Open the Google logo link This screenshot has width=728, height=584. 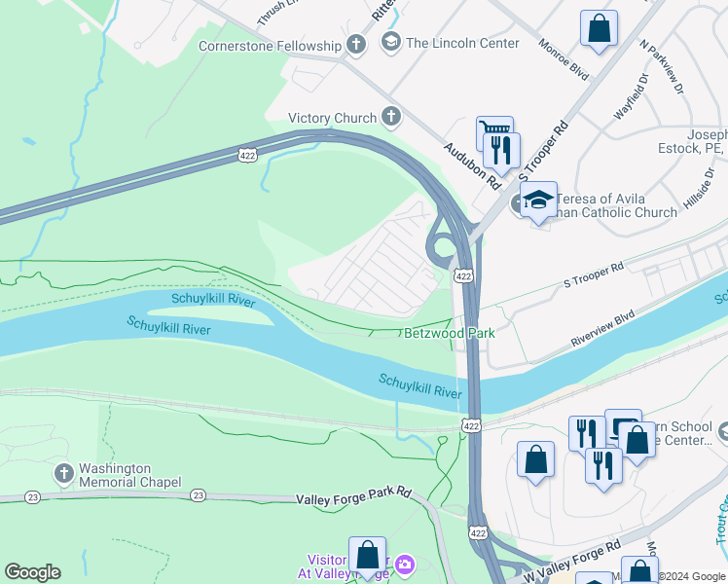tap(32, 572)
